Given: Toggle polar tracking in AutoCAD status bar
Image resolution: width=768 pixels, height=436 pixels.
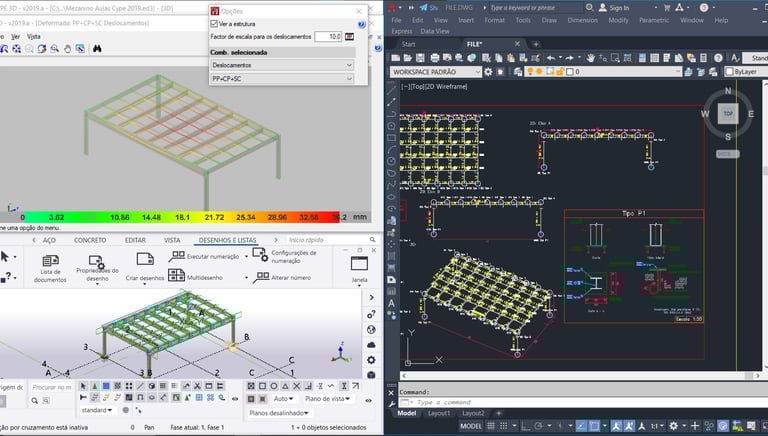Looking at the screenshot, I should 538,426.
